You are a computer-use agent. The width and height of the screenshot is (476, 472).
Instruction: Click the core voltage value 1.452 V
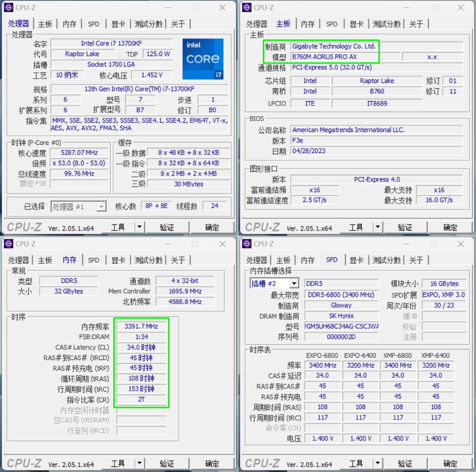point(152,75)
